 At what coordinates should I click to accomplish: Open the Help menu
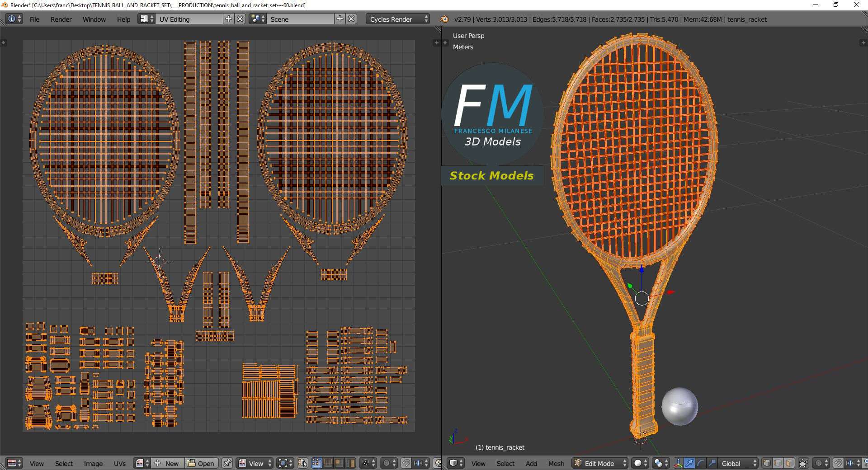click(x=123, y=19)
